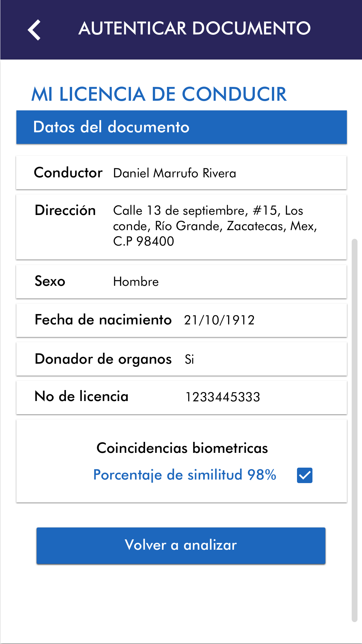The width and height of the screenshot is (362, 644).
Task: Select the license number 1233445333
Action: click(223, 397)
